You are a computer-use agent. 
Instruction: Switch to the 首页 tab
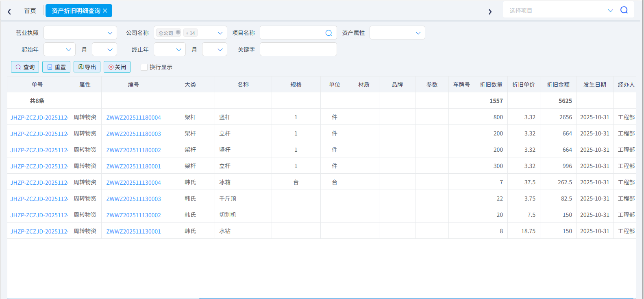30,11
